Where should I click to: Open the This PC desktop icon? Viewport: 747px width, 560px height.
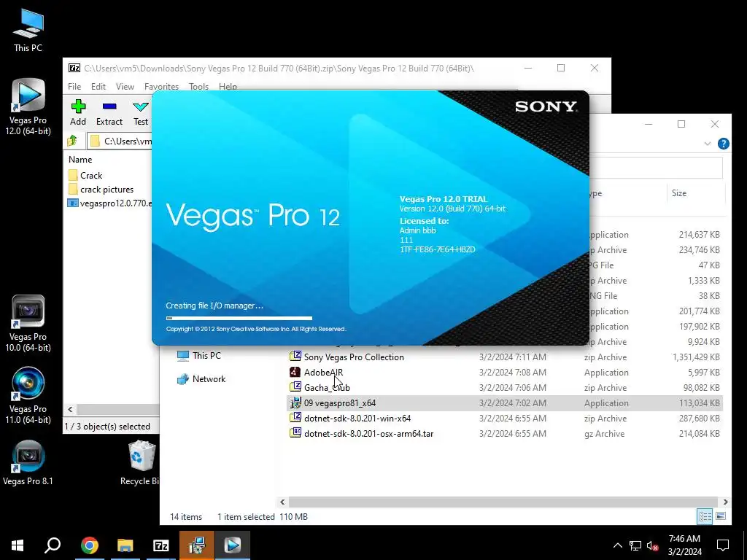(28, 31)
